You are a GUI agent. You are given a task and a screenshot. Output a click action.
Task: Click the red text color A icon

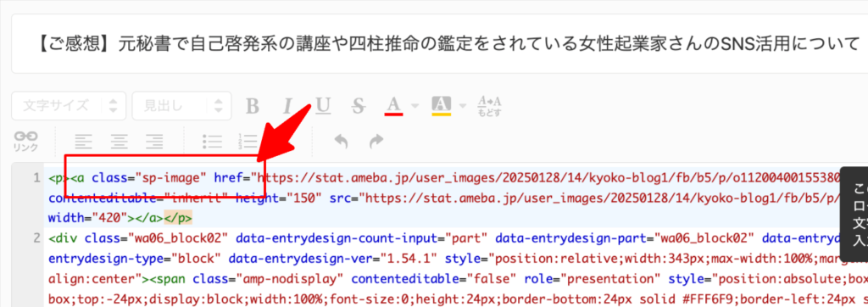point(393,105)
